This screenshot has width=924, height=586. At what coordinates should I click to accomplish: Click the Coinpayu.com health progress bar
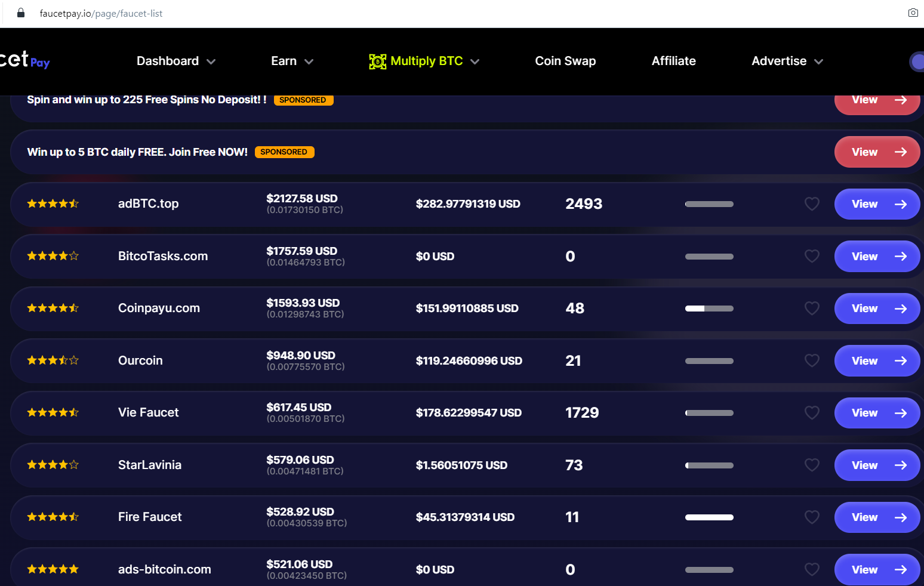[x=709, y=309]
